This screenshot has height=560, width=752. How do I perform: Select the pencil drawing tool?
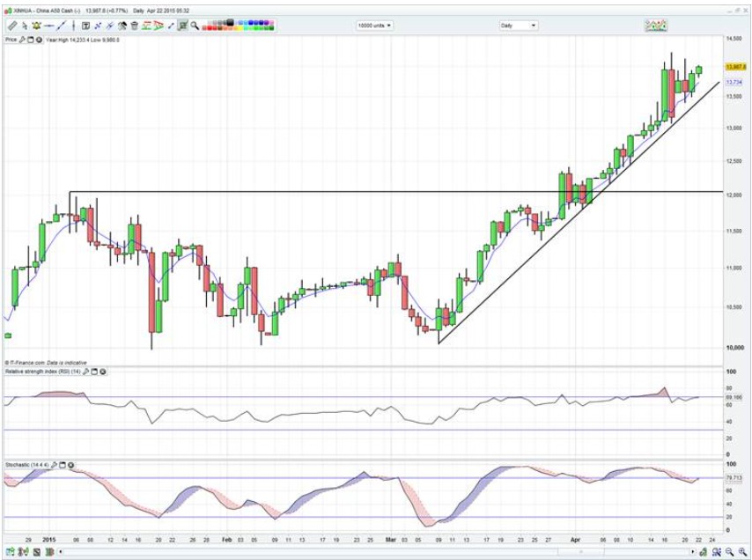click(11, 26)
